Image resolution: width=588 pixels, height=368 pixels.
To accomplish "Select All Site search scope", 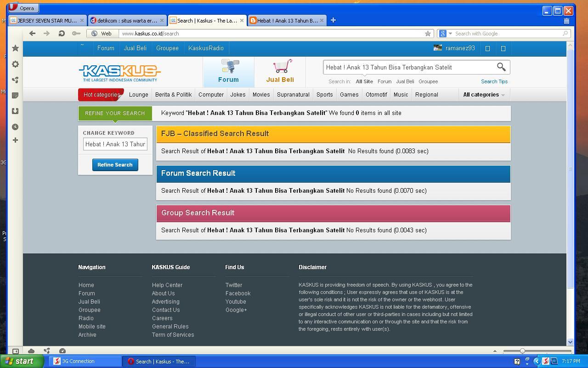I will point(364,81).
